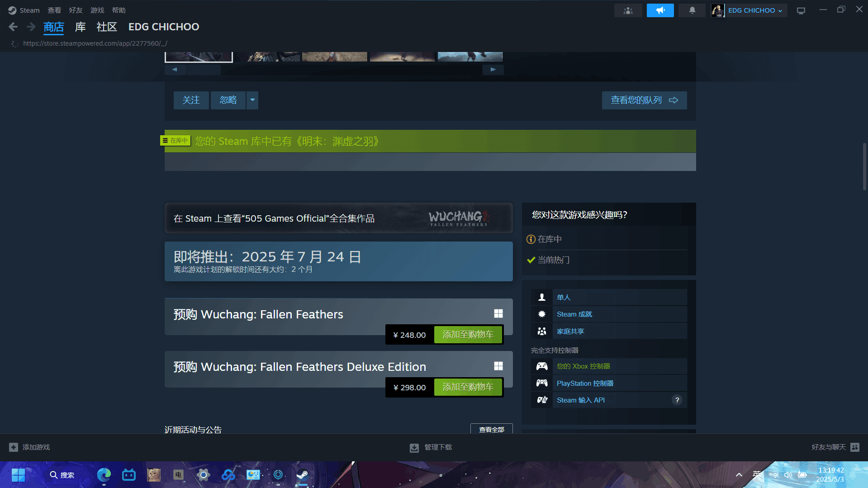Open the 游戏 menu
This screenshot has width=868, height=488.
97,10
